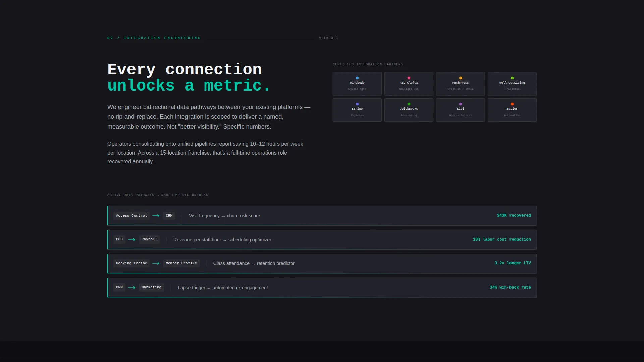Screen dimensions: 644x362
Task: Click arrow between CRM and Marketing
Action: 131,288
